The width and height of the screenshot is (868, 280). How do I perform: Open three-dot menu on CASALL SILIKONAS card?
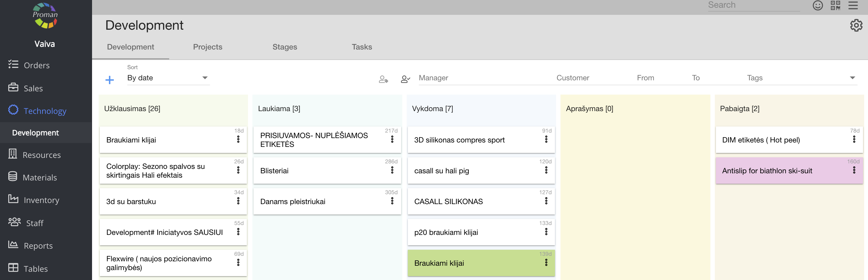tap(546, 201)
